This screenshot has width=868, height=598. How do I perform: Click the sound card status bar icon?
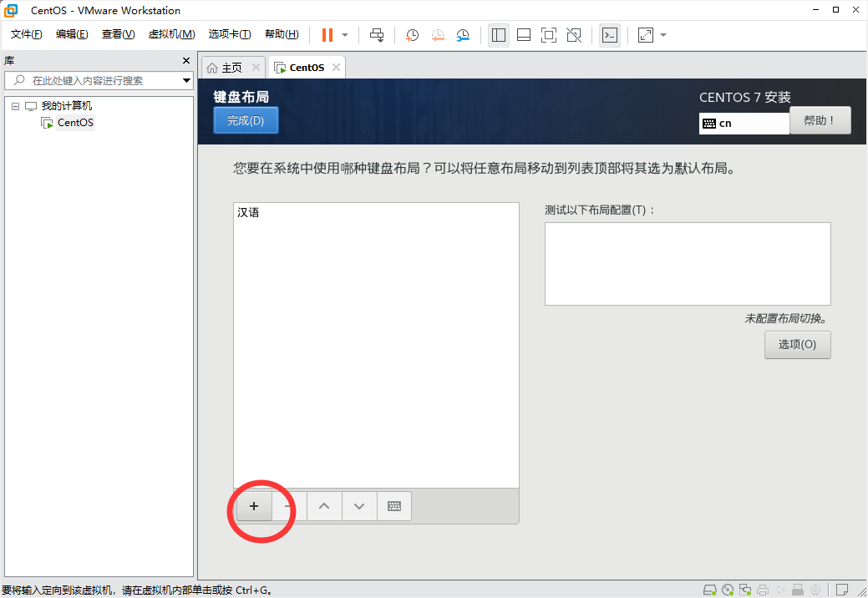pyautogui.click(x=780, y=590)
